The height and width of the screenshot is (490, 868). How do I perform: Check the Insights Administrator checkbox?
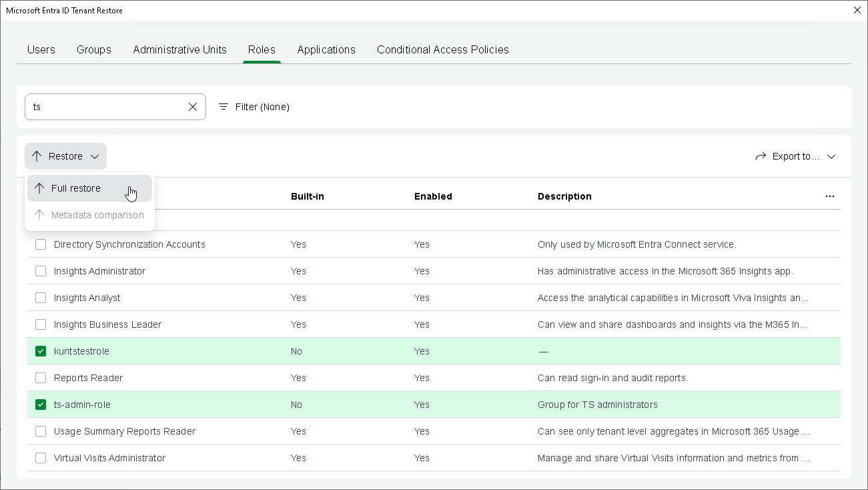click(41, 271)
